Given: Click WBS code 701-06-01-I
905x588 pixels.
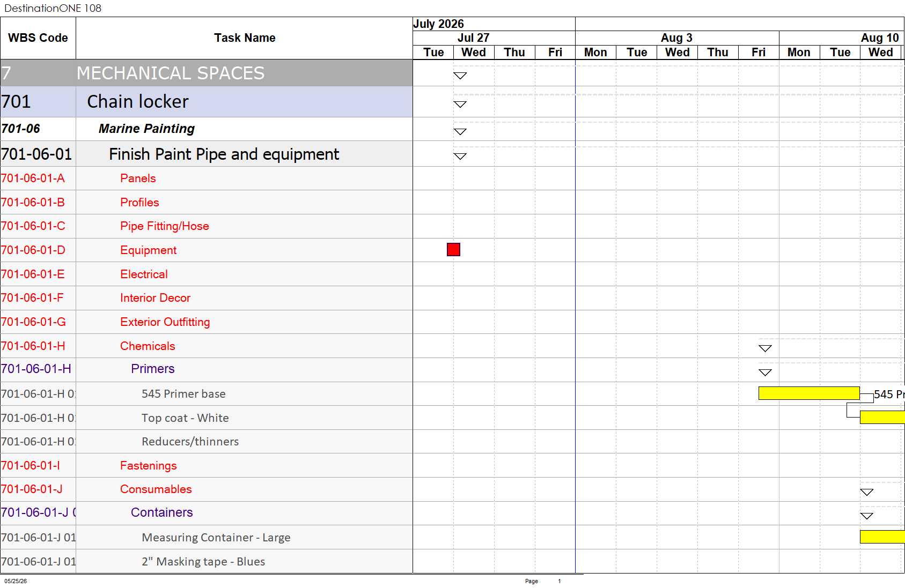Looking at the screenshot, I should coord(31,466).
